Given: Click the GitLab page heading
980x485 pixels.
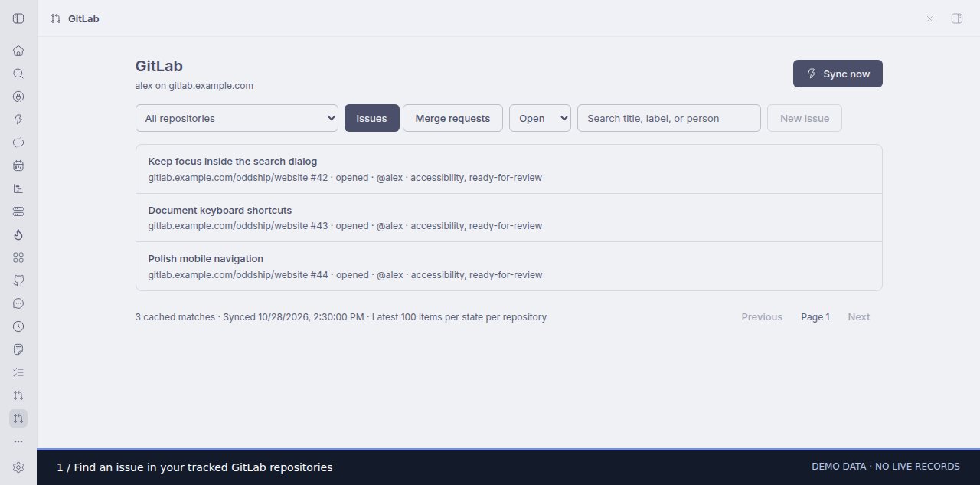Looking at the screenshot, I should 159,66.
